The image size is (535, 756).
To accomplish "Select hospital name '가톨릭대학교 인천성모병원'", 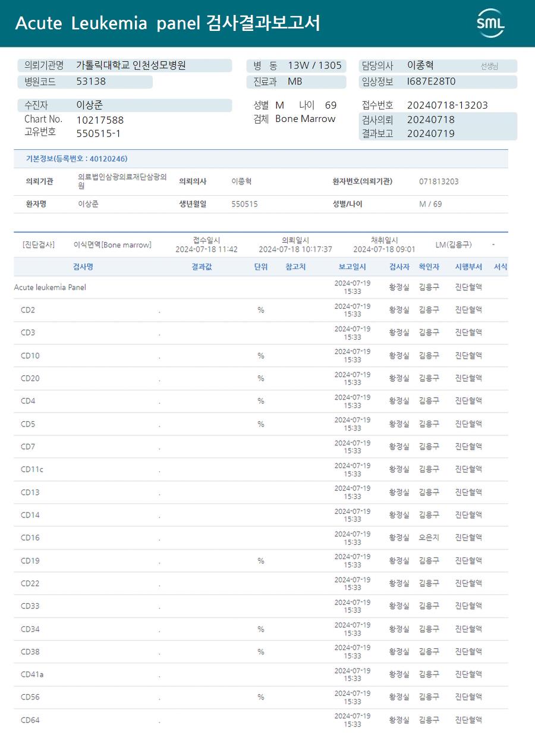I will coord(131,65).
